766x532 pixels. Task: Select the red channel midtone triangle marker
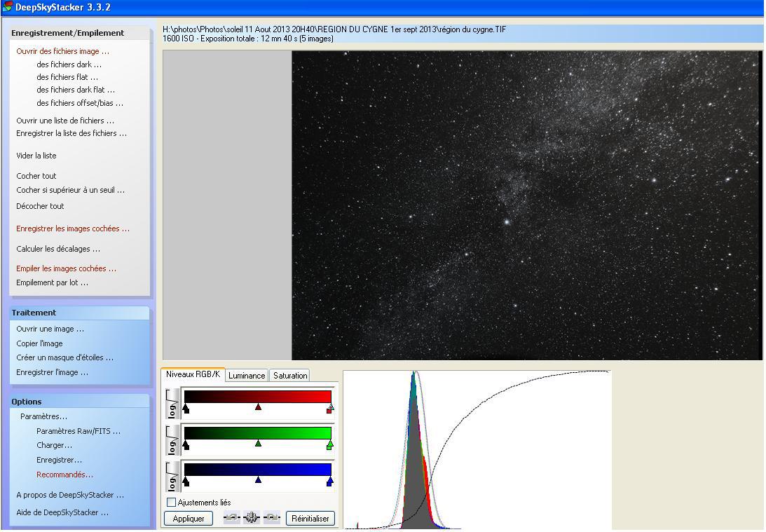(x=258, y=407)
